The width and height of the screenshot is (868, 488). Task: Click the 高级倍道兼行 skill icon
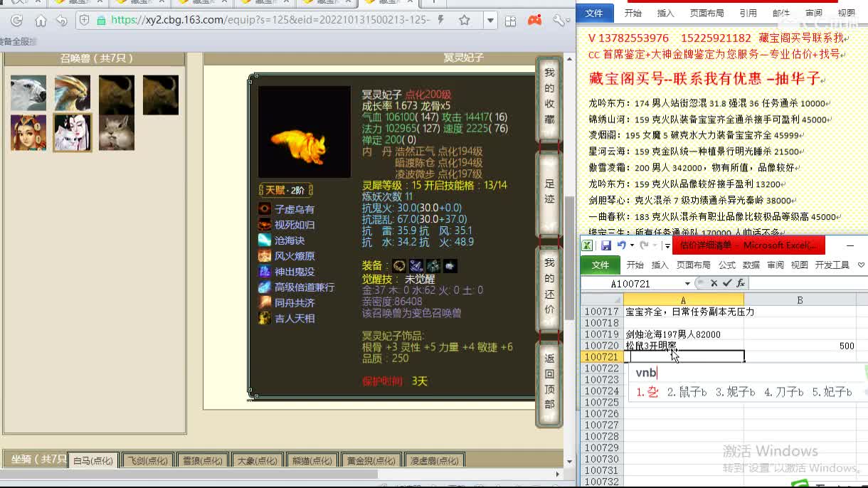tap(265, 287)
